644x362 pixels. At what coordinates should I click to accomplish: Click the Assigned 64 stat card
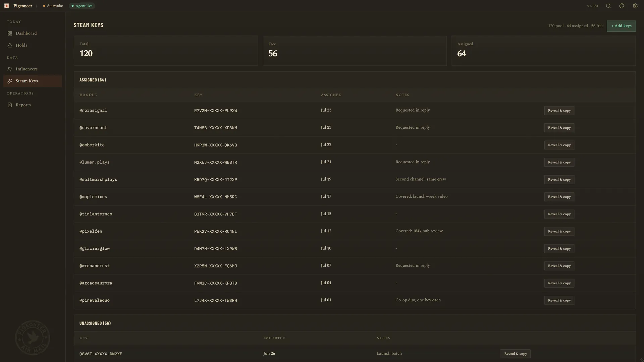click(543, 51)
